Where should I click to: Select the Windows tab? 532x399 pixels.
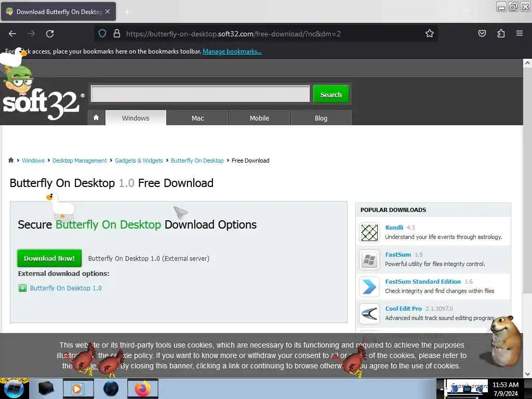click(136, 118)
